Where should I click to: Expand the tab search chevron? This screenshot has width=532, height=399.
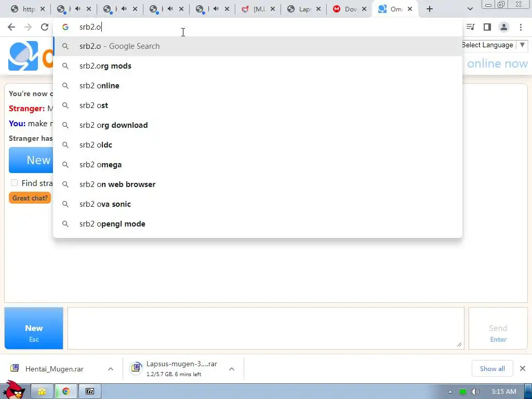coord(470,9)
